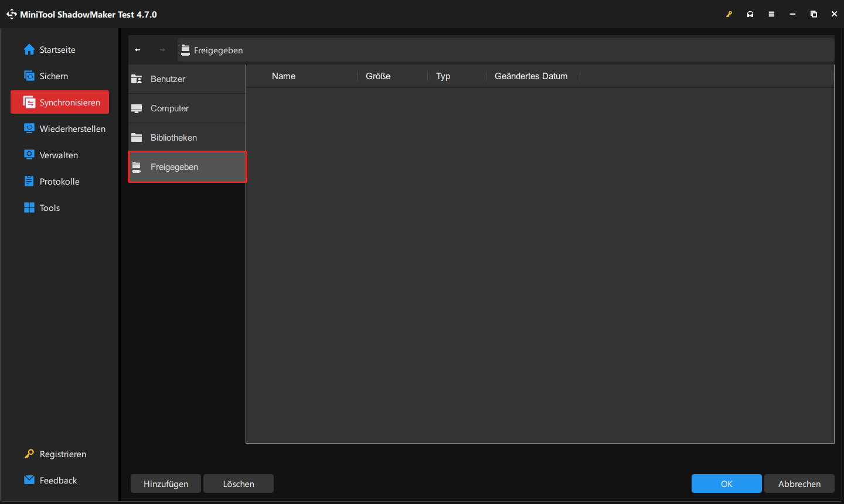Image resolution: width=844 pixels, height=504 pixels.
Task: Select the Freigegeben shared category
Action: [187, 167]
